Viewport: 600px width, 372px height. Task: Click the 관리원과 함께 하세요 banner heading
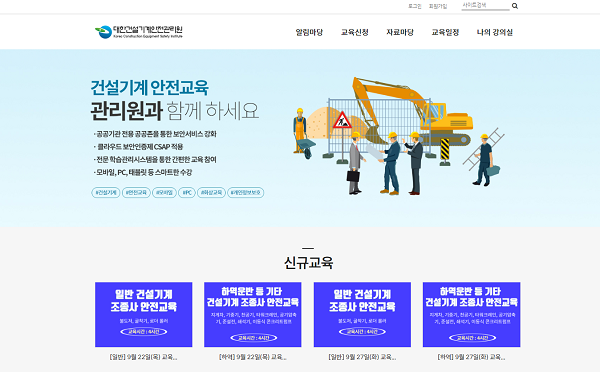[x=174, y=111]
